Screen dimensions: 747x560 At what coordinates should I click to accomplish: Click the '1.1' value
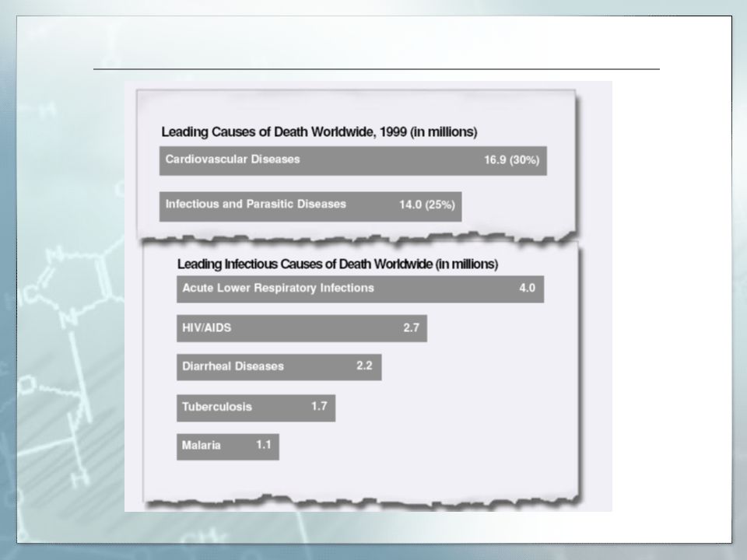tap(264, 445)
